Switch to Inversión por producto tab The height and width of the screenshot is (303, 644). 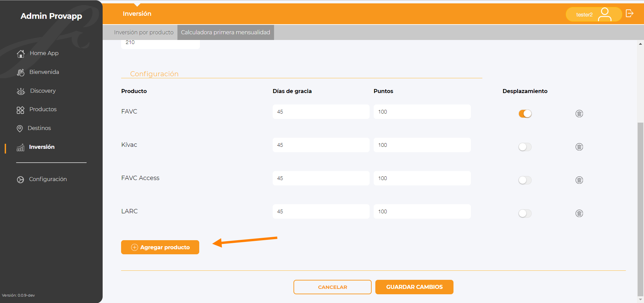pos(144,32)
